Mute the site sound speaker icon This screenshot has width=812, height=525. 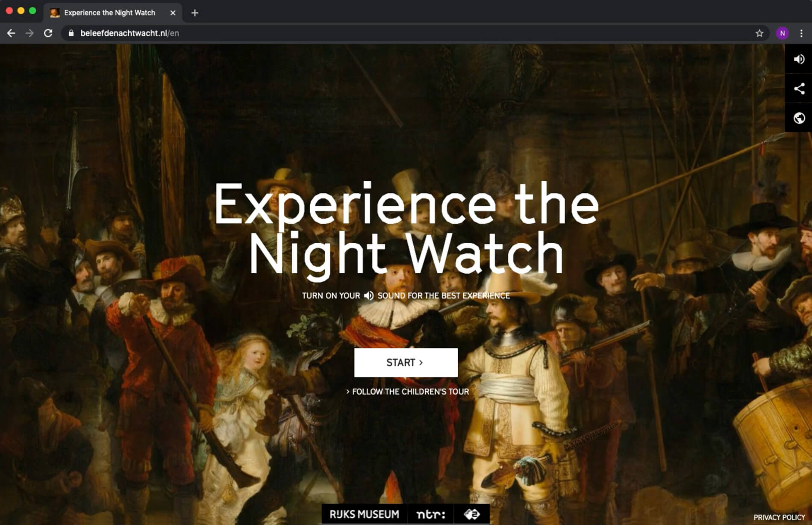coord(799,59)
